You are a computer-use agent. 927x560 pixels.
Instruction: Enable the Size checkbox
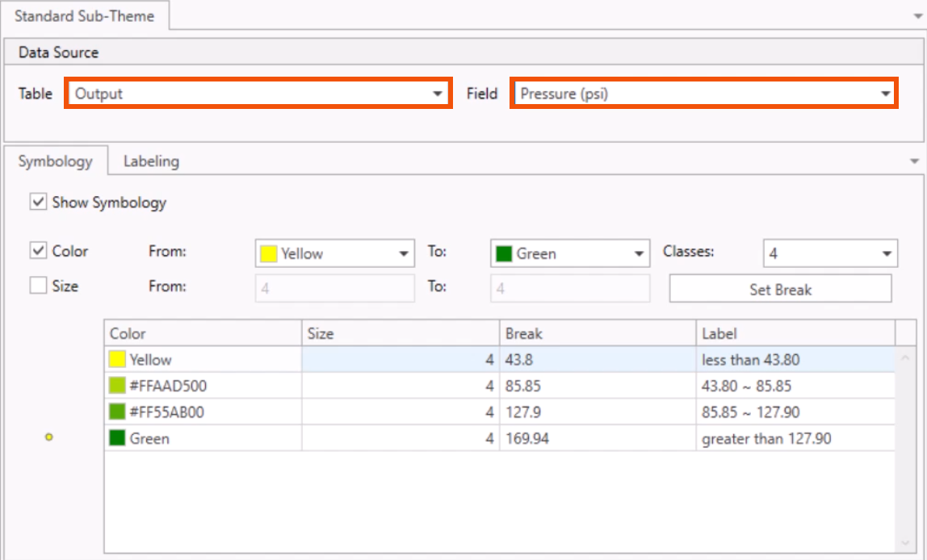pyautogui.click(x=38, y=286)
